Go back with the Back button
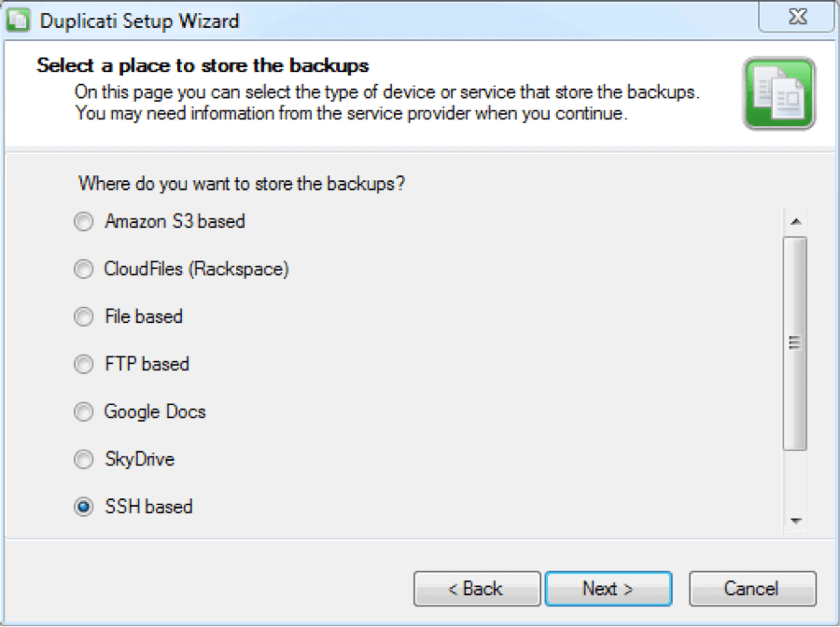840x627 pixels. click(477, 589)
